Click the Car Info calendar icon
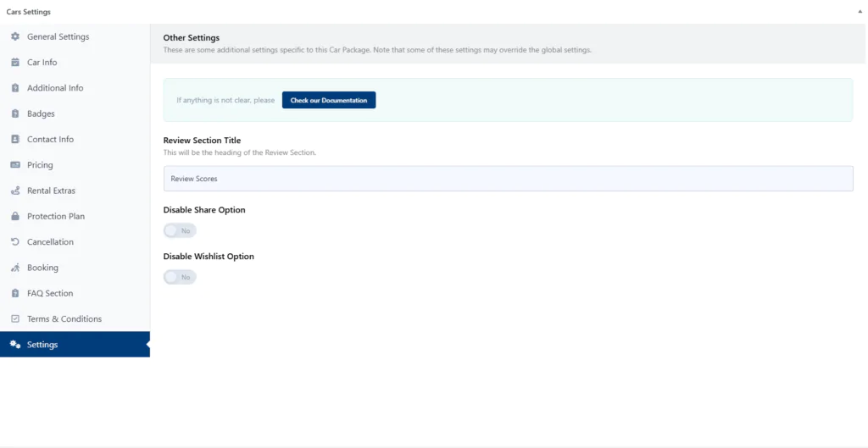This screenshot has height=448, width=868. coord(15,63)
